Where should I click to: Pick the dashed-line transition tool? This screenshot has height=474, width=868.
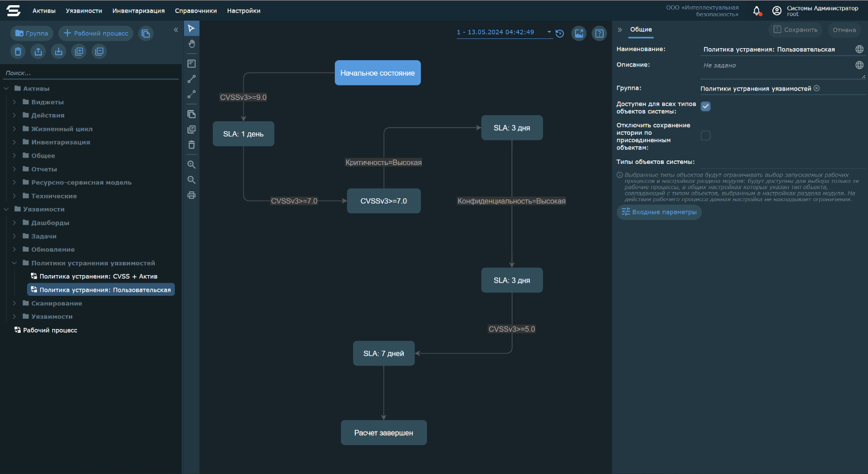click(x=191, y=94)
